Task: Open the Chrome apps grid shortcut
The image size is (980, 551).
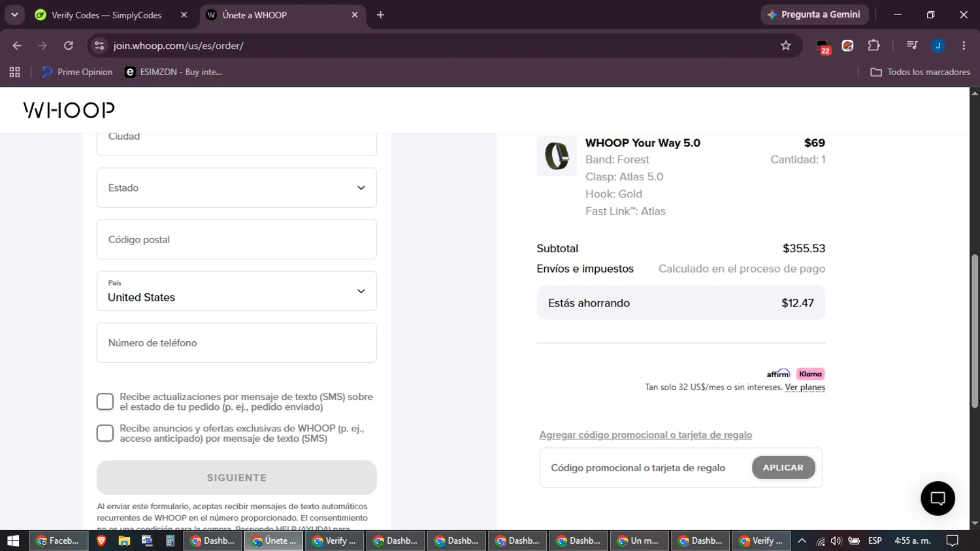Action: (x=14, y=72)
